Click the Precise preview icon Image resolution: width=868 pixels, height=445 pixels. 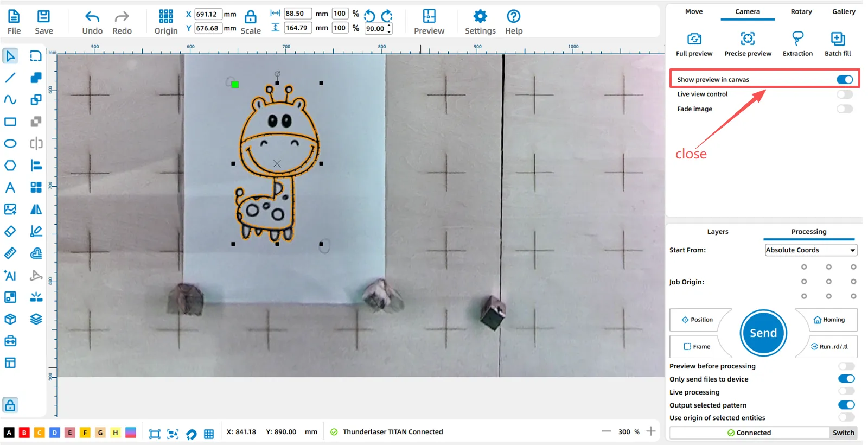point(748,39)
